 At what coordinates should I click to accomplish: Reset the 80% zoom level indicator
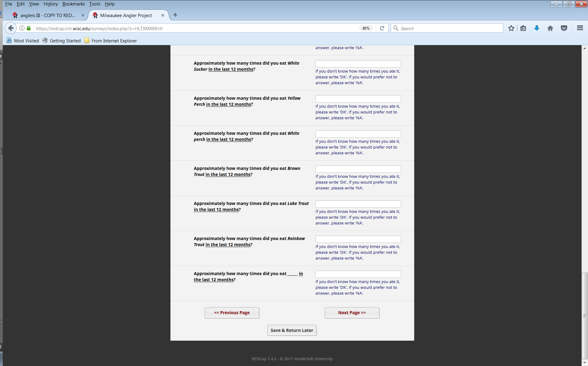[x=366, y=28]
